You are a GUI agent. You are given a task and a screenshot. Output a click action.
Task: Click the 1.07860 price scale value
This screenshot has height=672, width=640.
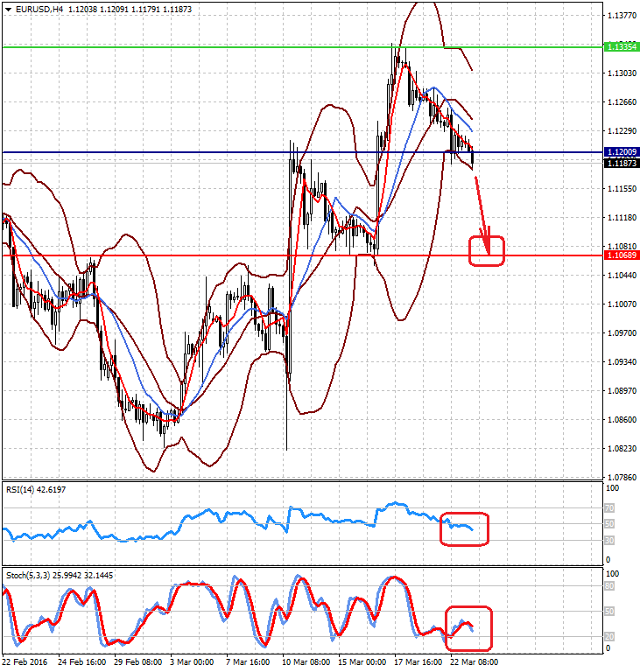(x=622, y=477)
